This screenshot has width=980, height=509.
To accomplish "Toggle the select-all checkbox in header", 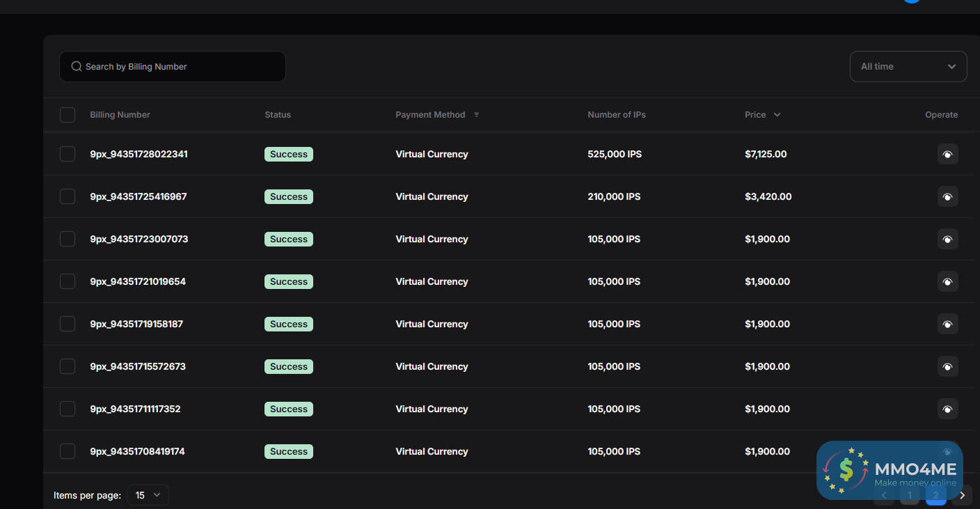I will (68, 115).
